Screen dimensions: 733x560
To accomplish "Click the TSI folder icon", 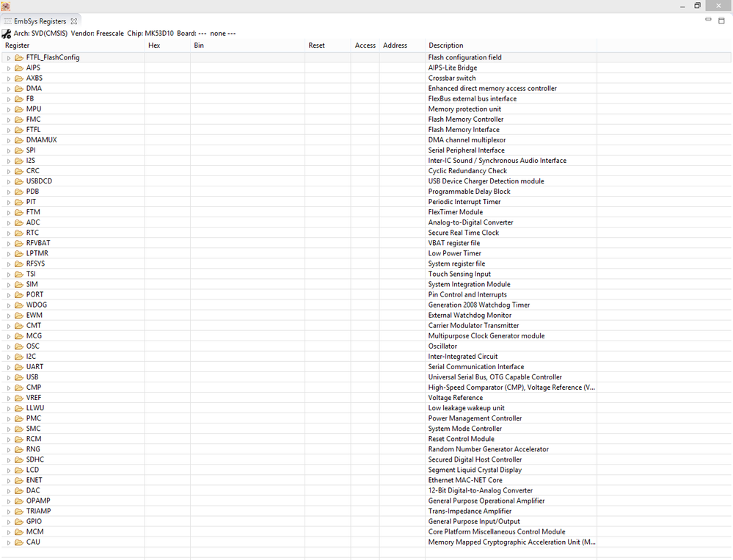I will tap(18, 274).
